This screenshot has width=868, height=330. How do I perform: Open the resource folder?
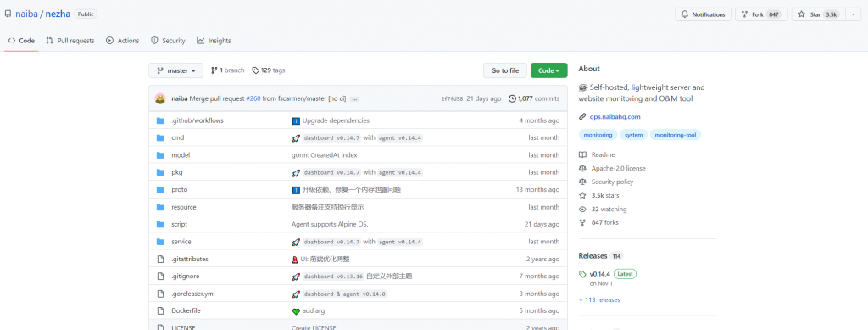(x=184, y=207)
